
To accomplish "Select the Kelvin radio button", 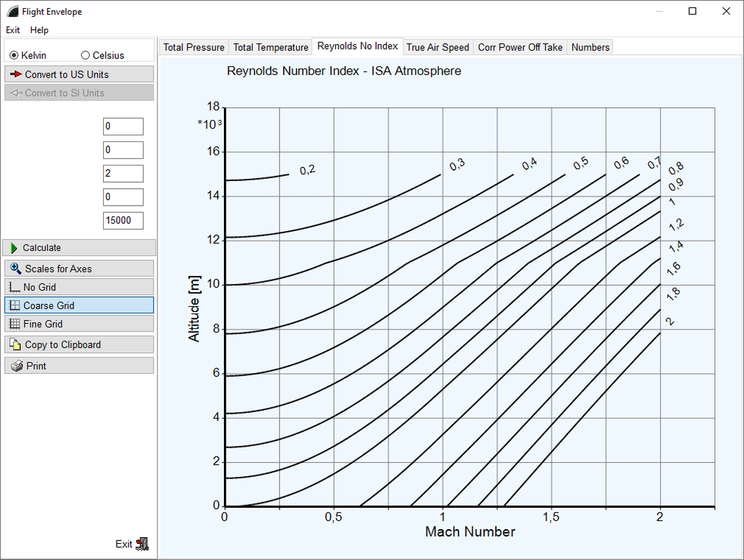I will tap(14, 56).
